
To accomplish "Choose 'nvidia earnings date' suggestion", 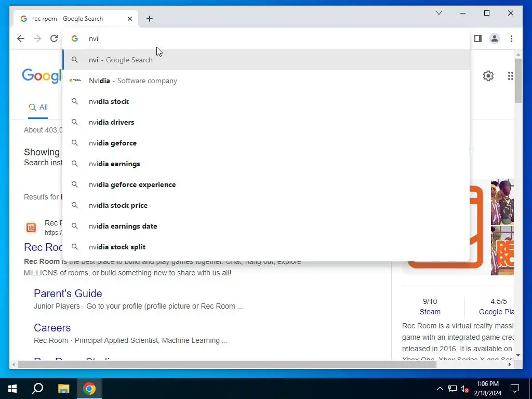I will point(267,226).
